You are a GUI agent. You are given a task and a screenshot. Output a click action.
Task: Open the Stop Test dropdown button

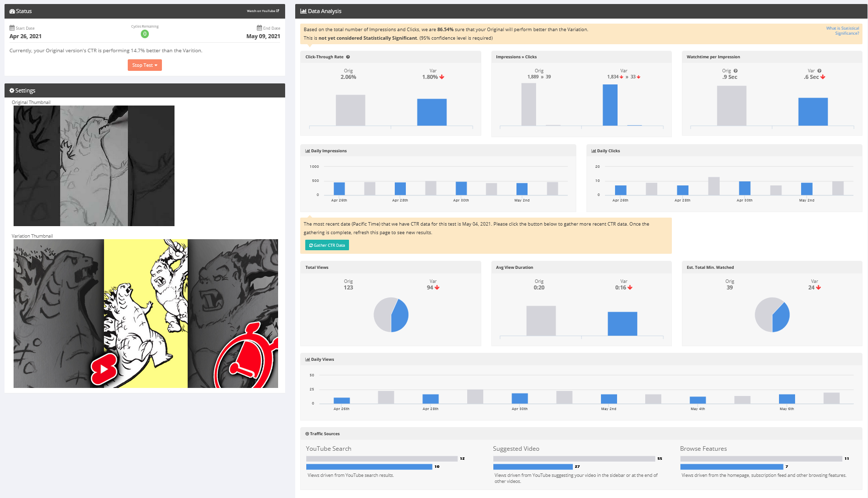click(144, 65)
